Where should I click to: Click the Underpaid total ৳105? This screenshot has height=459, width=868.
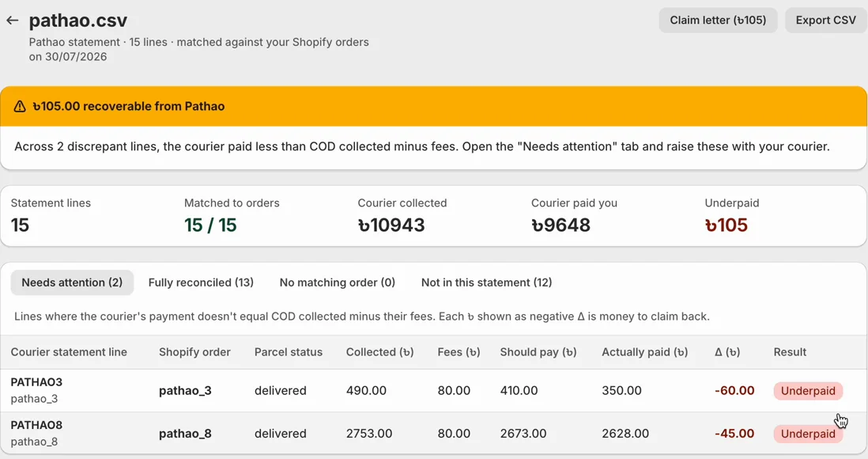tap(726, 225)
